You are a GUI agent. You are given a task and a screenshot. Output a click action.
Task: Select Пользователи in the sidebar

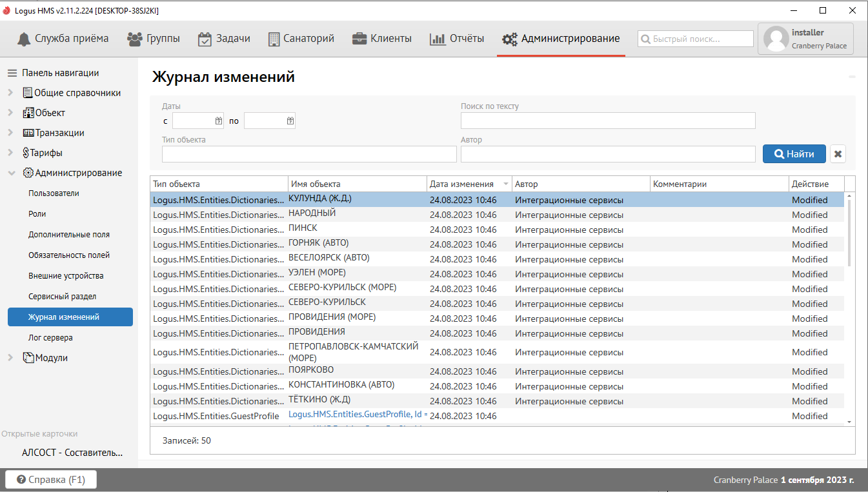tap(54, 193)
